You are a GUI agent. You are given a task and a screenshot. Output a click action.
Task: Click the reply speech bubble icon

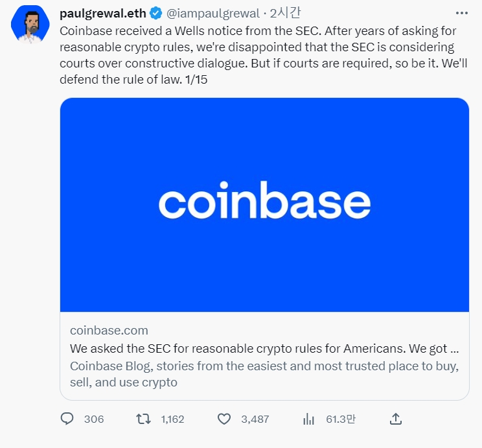pyautogui.click(x=67, y=419)
